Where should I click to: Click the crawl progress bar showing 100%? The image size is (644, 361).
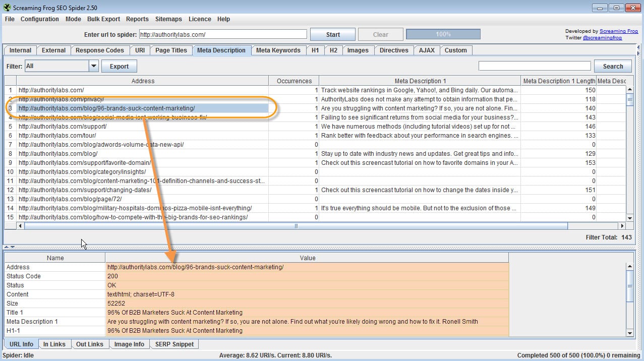click(443, 34)
